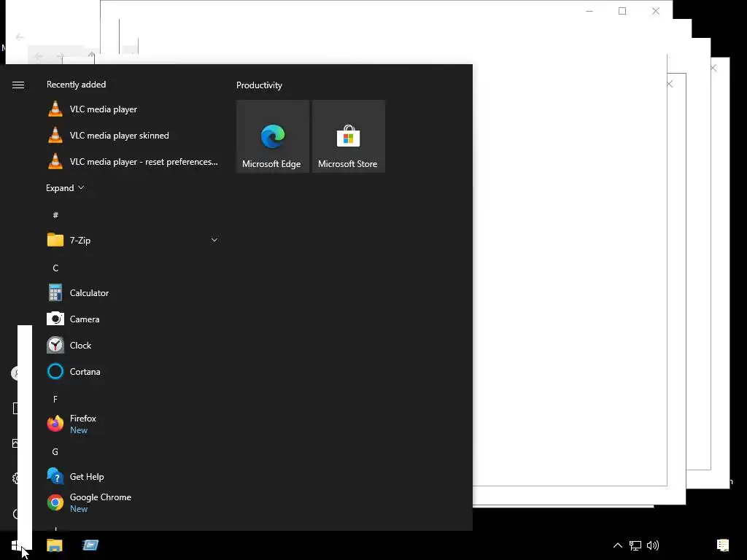Maximize the rearmost background window
This screenshot has height=560, width=747.
tap(622, 11)
